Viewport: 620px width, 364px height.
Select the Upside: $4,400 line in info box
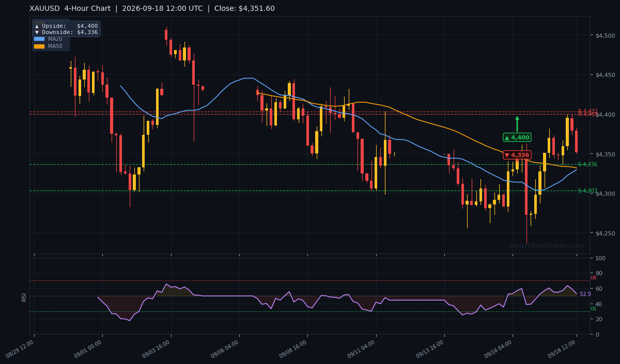point(67,26)
